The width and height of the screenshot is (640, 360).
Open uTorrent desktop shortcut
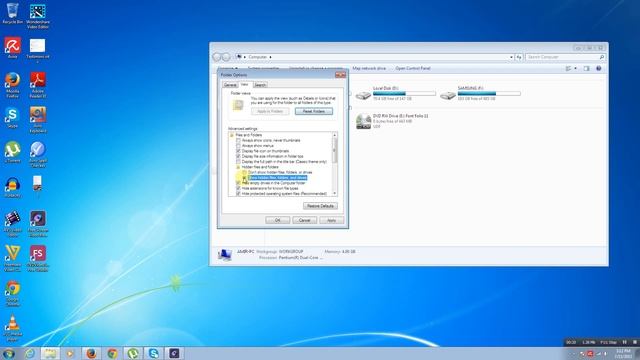click(13, 152)
